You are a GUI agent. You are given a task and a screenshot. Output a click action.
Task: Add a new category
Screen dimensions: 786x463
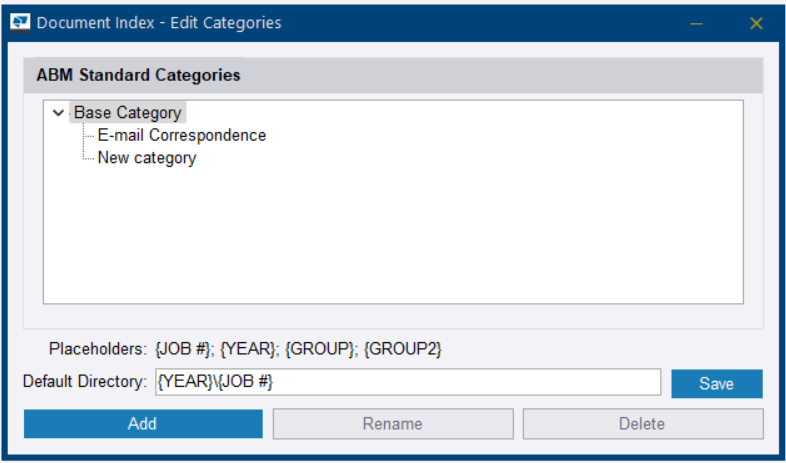[143, 424]
